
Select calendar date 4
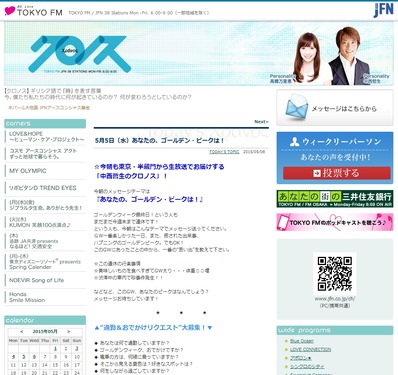(x=13, y=357)
